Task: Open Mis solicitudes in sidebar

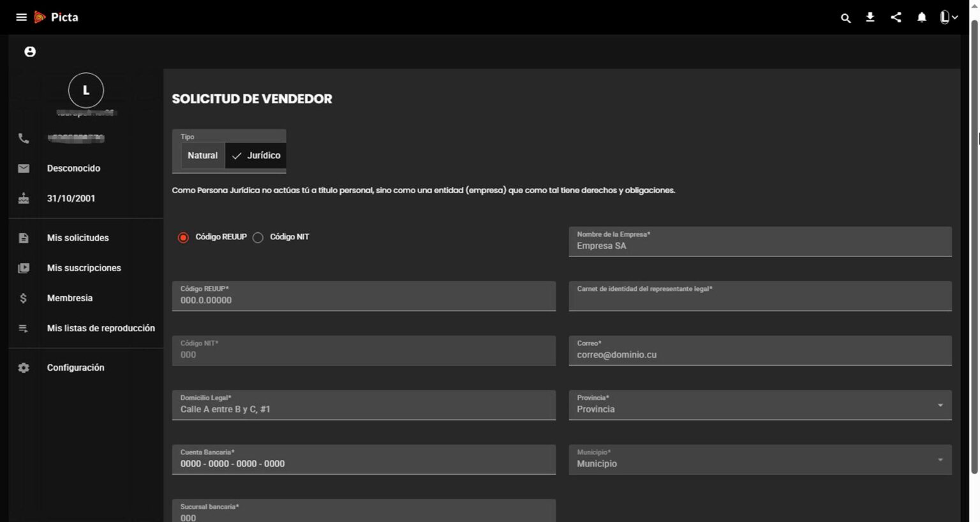Action: (78, 238)
